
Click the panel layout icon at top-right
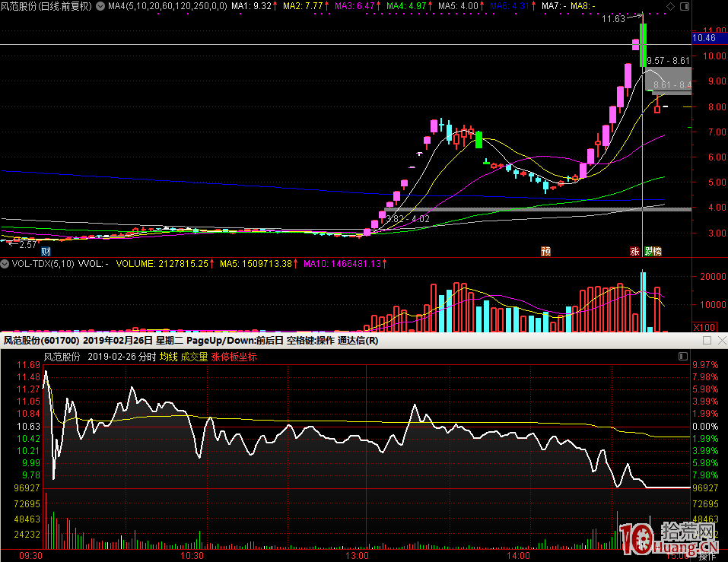pyautogui.click(x=685, y=6)
